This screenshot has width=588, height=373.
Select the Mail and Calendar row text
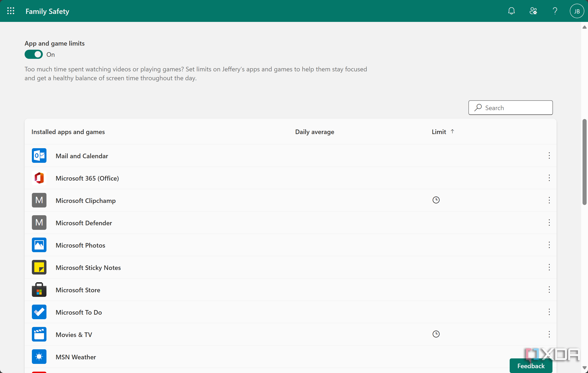(82, 156)
